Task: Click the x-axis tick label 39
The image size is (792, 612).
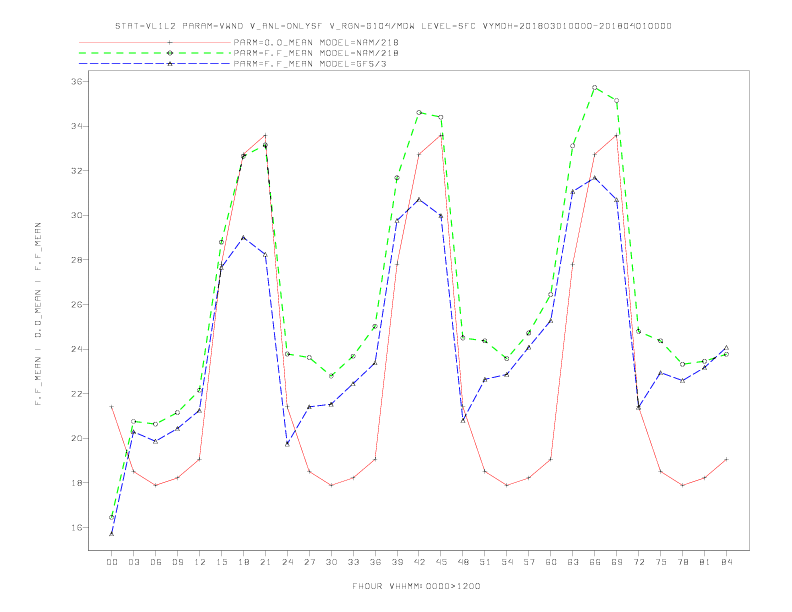Action: pos(397,562)
